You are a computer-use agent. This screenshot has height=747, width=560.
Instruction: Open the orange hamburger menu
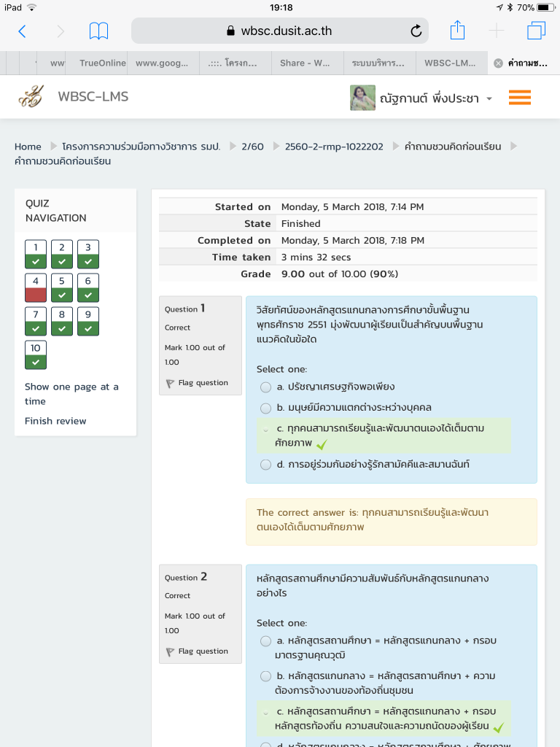[520, 97]
